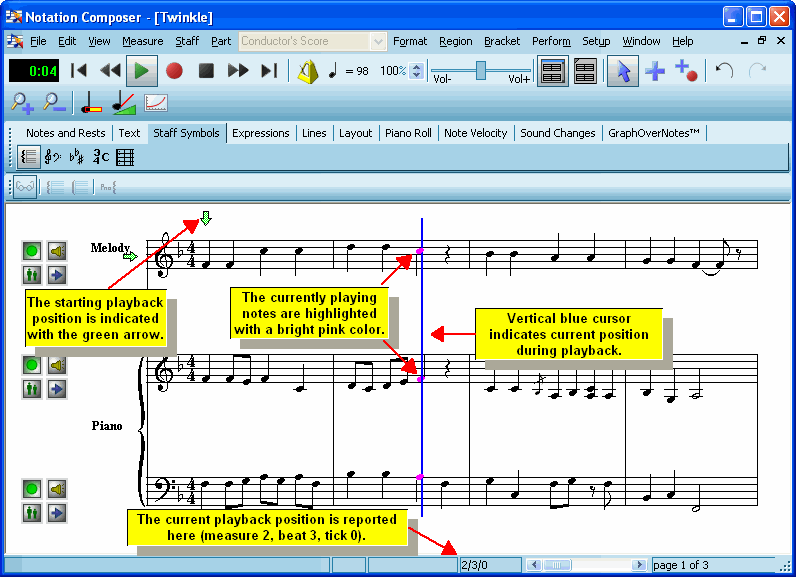
Task: Click the Undo arrow icon
Action: (x=722, y=71)
